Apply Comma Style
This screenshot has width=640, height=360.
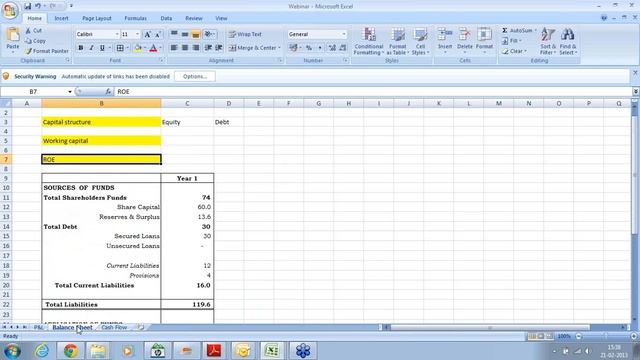pyautogui.click(x=320, y=48)
